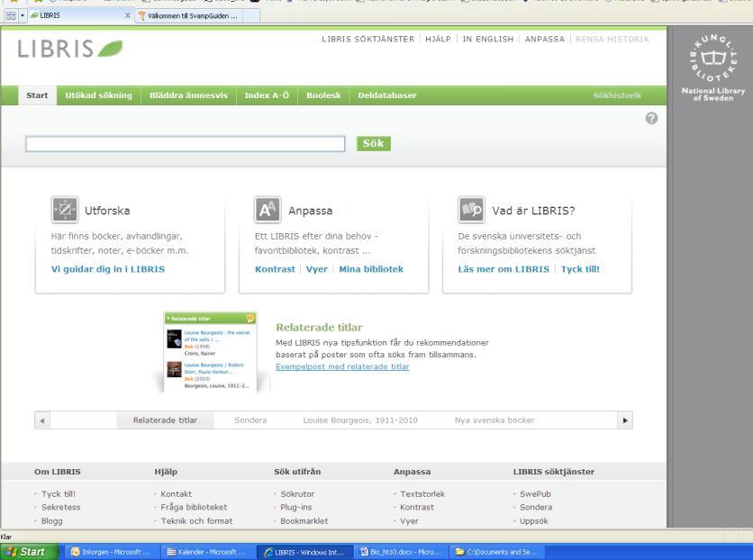Select Nya svenska böcker carousel item
Screen dimensions: 753x560
coord(494,420)
